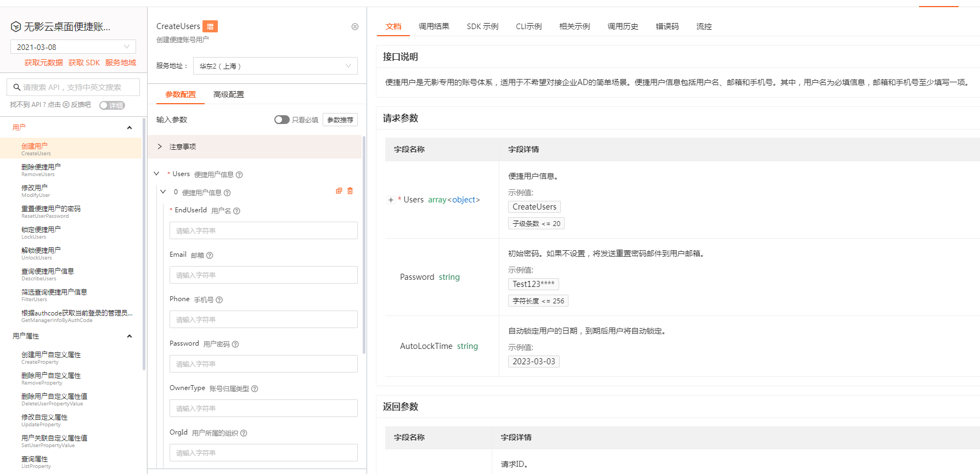Click the 获取 SDK link
Viewport: 980px width, 474px height.
click(84, 63)
